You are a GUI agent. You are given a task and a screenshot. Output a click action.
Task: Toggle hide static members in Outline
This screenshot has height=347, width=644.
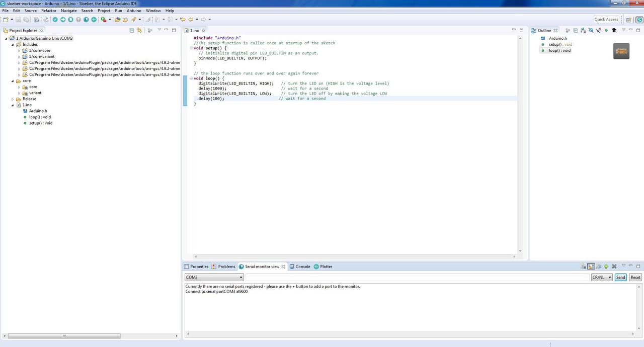598,30
